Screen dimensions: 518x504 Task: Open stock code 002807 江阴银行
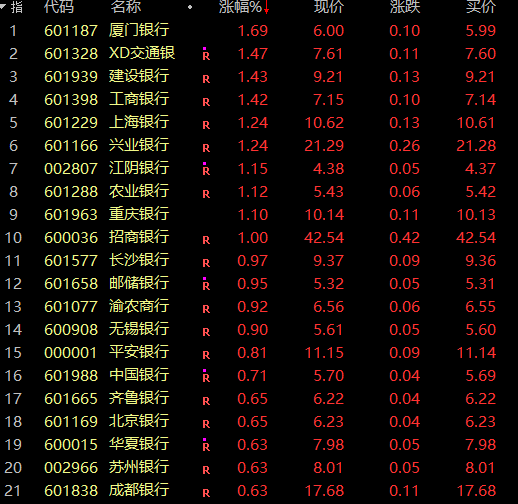[71, 169]
